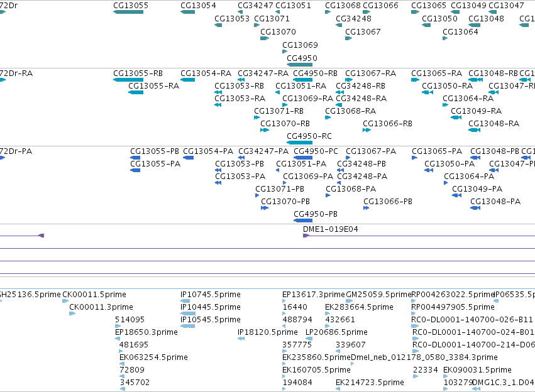Select the CG34247 gene label

(256, 6)
